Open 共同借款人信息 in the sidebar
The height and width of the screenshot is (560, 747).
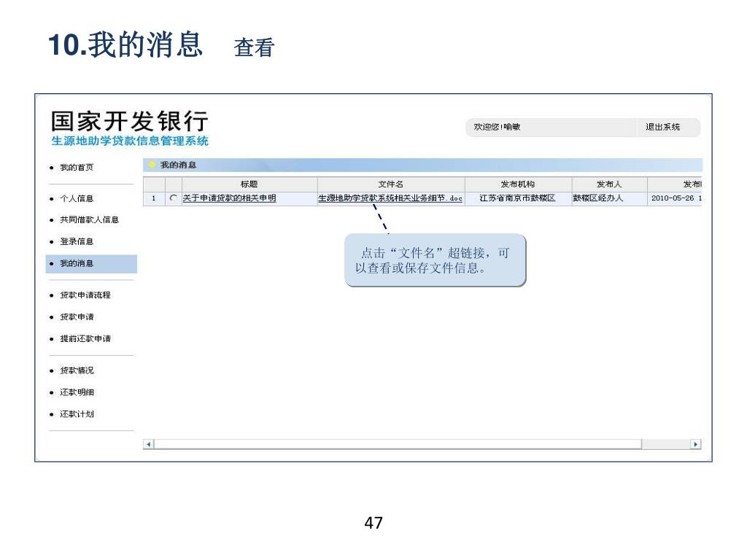pyautogui.click(x=89, y=219)
